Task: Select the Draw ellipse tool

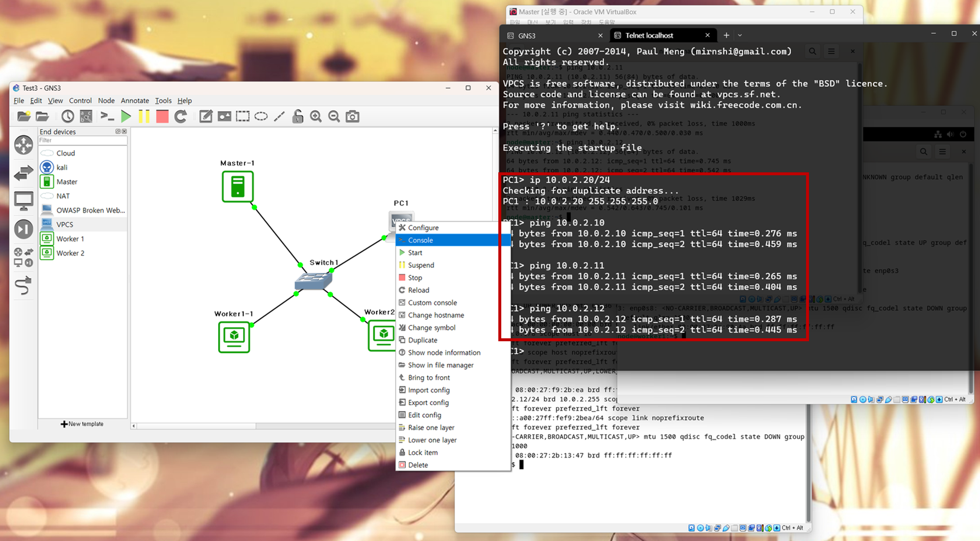Action: click(x=261, y=117)
